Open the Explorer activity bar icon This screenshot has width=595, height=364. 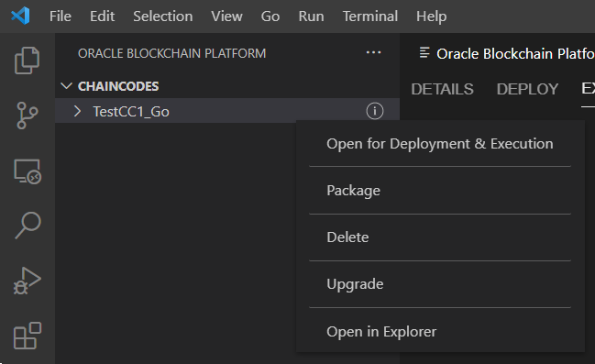click(x=27, y=61)
